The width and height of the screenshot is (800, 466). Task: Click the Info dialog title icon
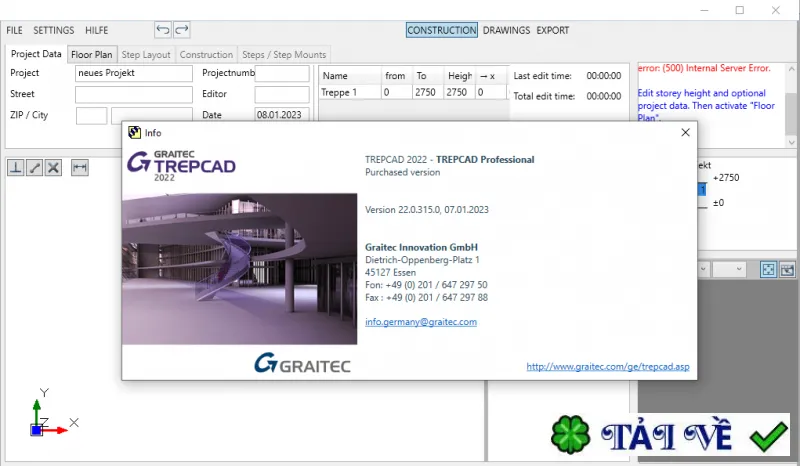(x=134, y=133)
